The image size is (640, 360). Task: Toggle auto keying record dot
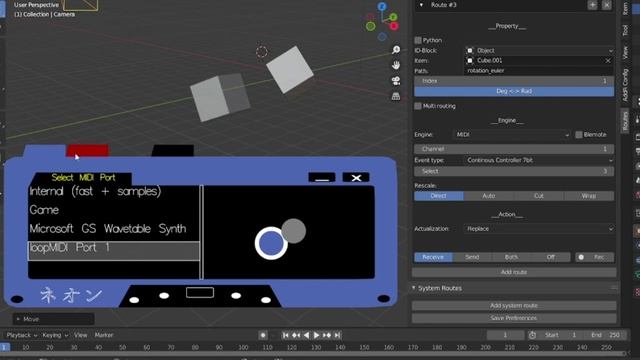click(263, 335)
